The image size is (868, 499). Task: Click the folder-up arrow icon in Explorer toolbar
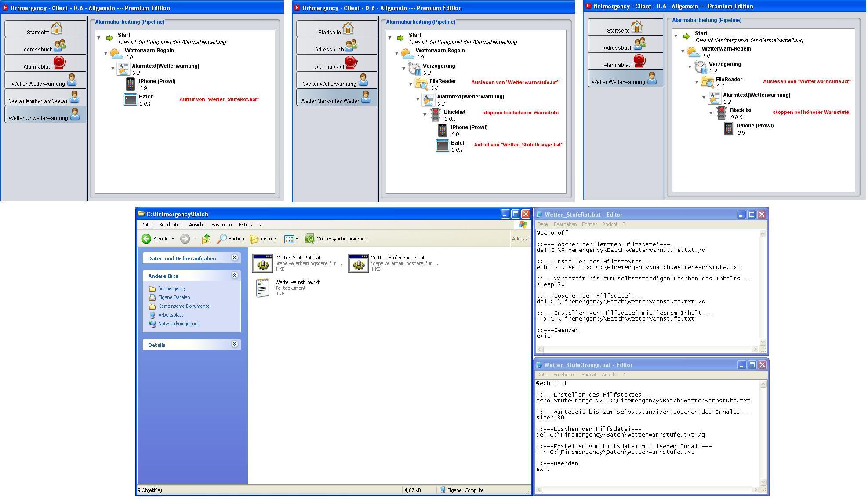click(x=206, y=239)
